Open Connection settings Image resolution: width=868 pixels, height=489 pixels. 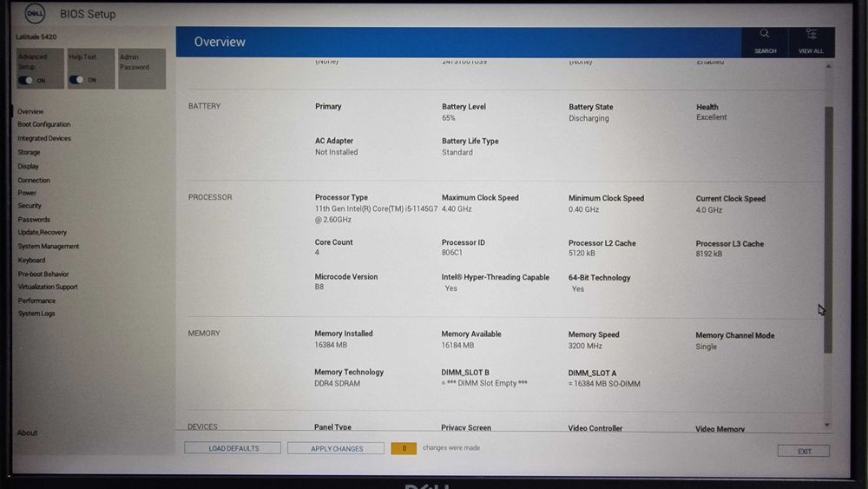coord(34,180)
